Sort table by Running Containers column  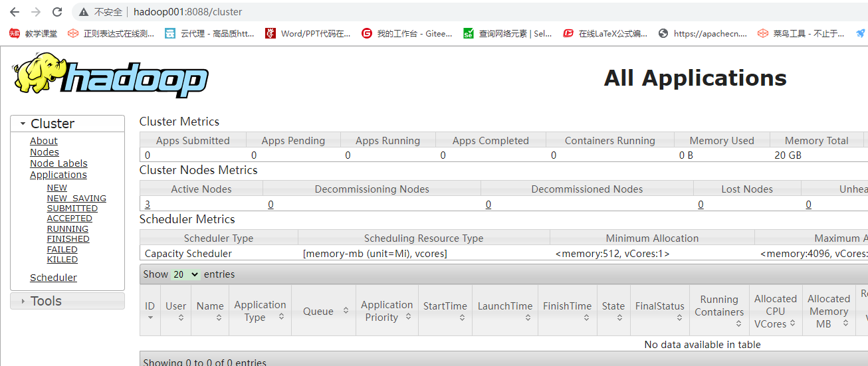tap(719, 310)
